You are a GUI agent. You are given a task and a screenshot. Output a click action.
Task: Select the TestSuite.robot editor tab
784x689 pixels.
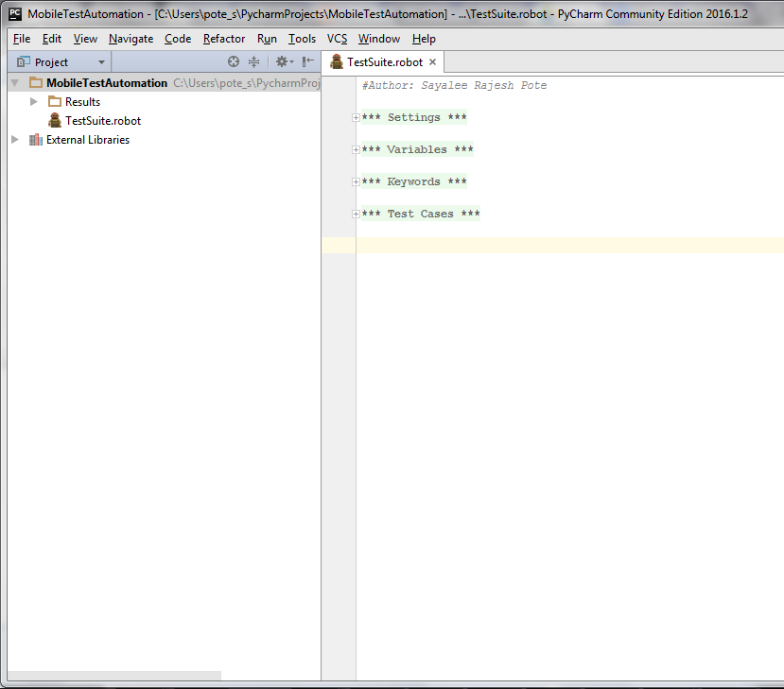pos(384,62)
